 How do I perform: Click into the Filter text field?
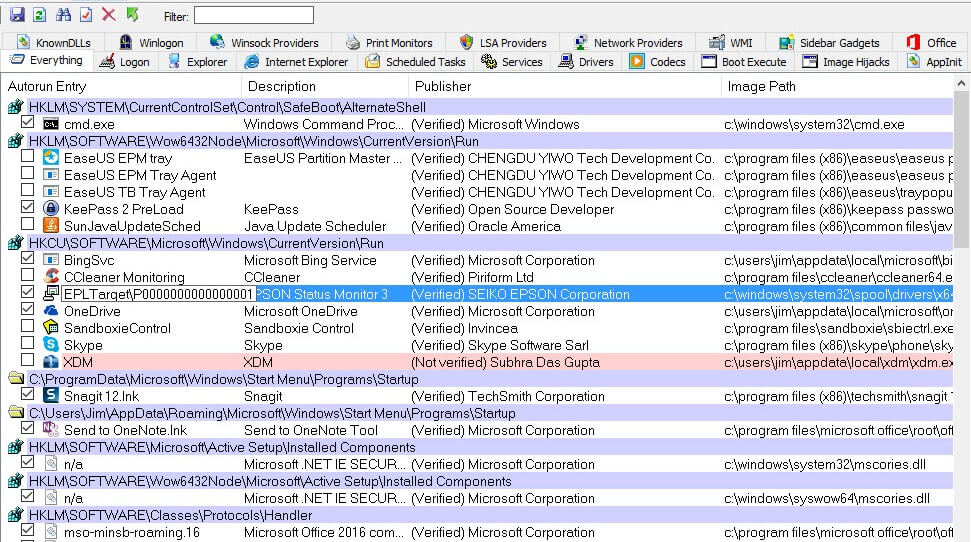[x=254, y=15]
